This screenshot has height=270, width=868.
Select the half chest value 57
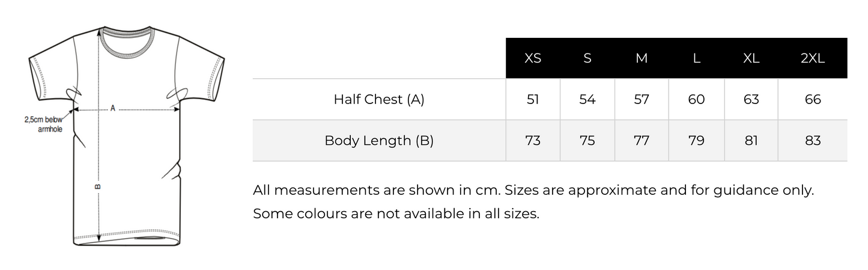[642, 99]
